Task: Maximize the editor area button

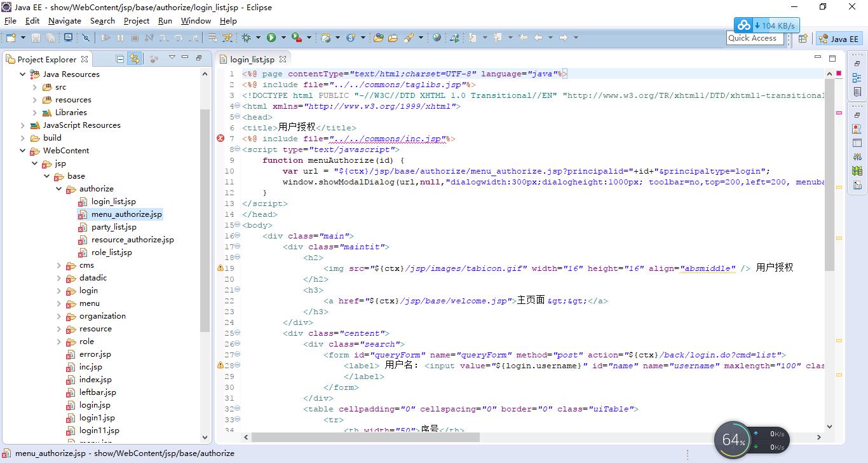Action: click(x=832, y=58)
